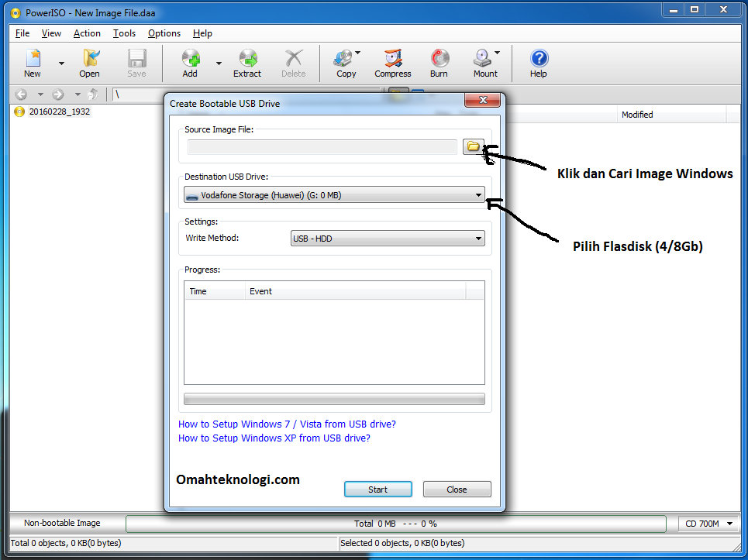Image resolution: width=748 pixels, height=560 pixels.
Task: Click the Modified column header
Action: point(672,115)
